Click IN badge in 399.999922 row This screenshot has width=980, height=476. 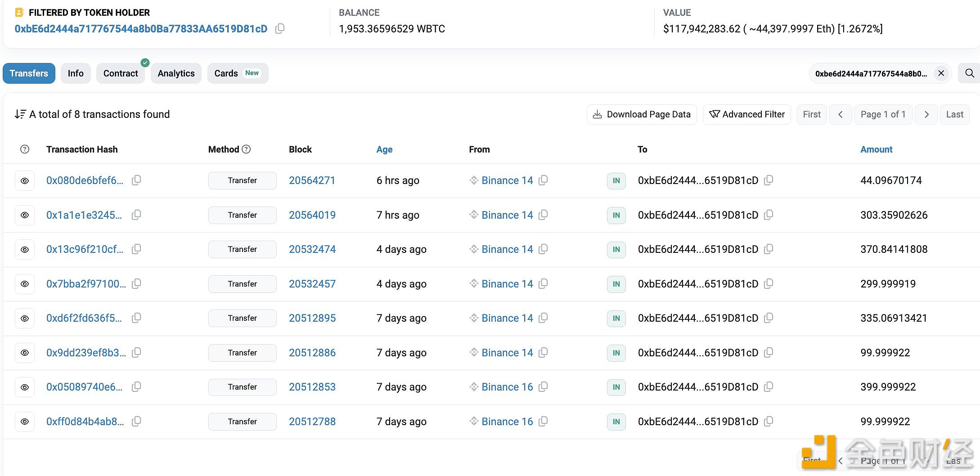[616, 387]
